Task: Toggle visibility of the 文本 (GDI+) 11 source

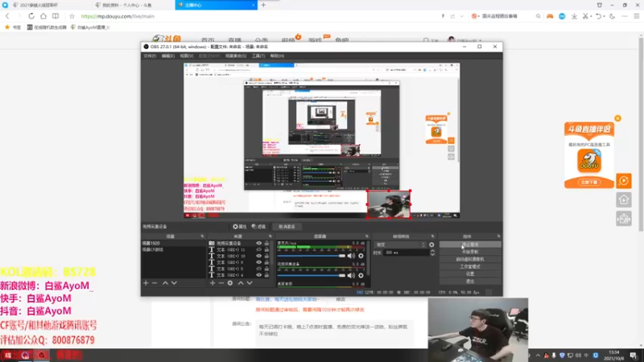Action: [258, 249]
